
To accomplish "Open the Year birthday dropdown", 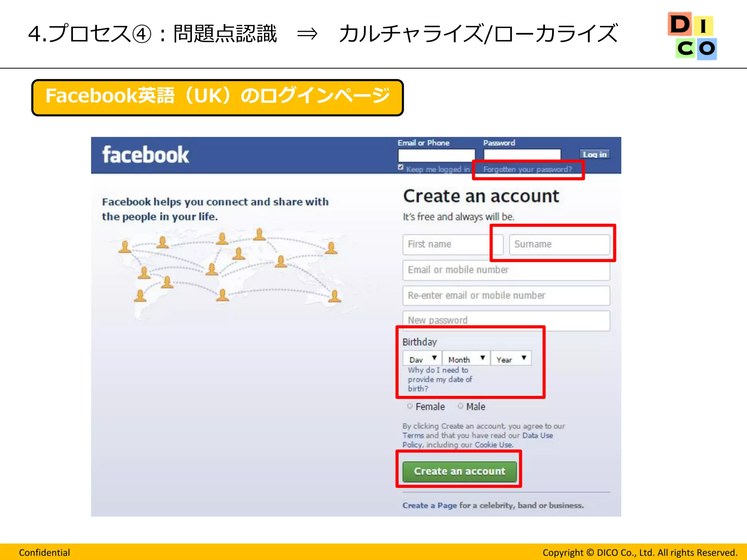I will tap(511, 358).
